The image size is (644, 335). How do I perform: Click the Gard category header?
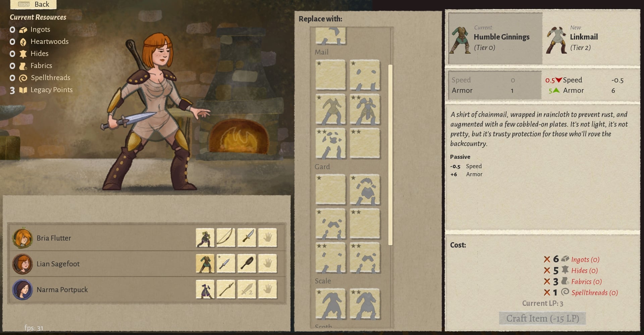coord(322,166)
